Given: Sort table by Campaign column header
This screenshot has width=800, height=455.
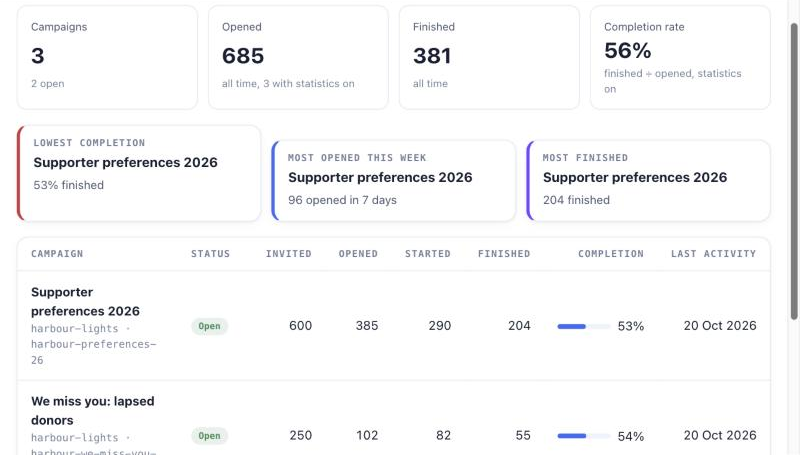Looking at the screenshot, I should tap(57, 254).
